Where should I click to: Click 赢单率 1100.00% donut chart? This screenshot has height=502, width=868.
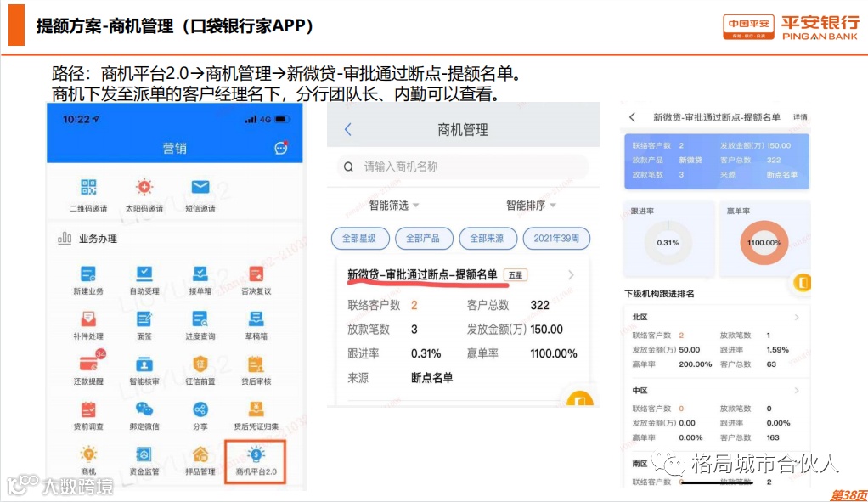[764, 243]
